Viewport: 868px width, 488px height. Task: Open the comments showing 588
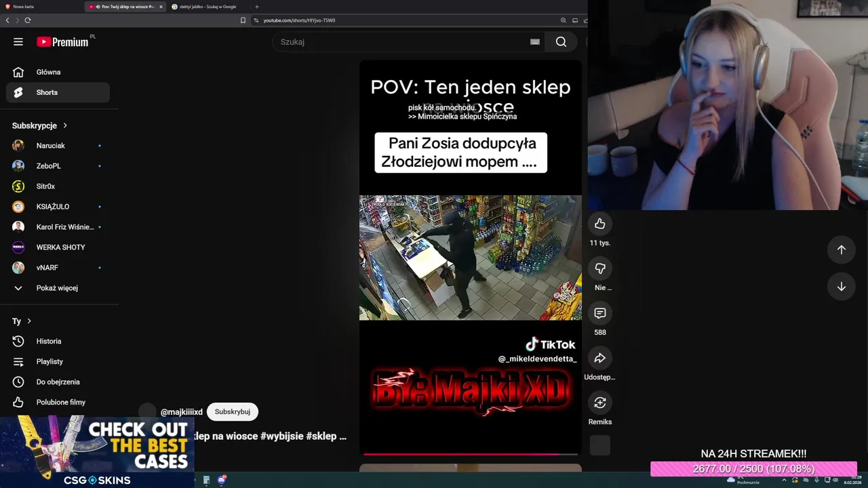tap(600, 313)
